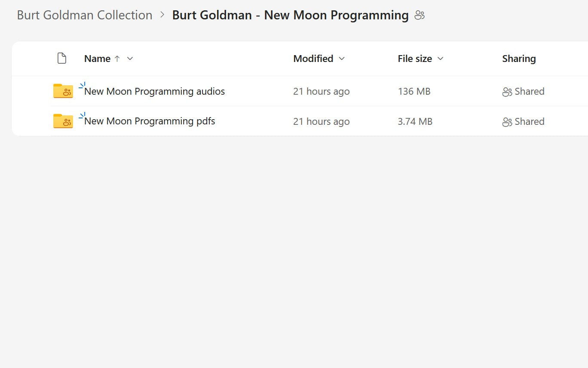
Task: Click the people icon in the pdfs Sharing cell
Action: 507,122
